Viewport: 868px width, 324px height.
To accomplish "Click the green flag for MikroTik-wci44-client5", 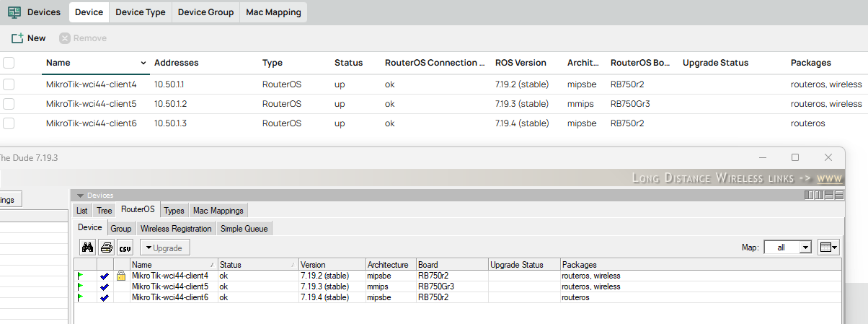I will click(x=81, y=286).
